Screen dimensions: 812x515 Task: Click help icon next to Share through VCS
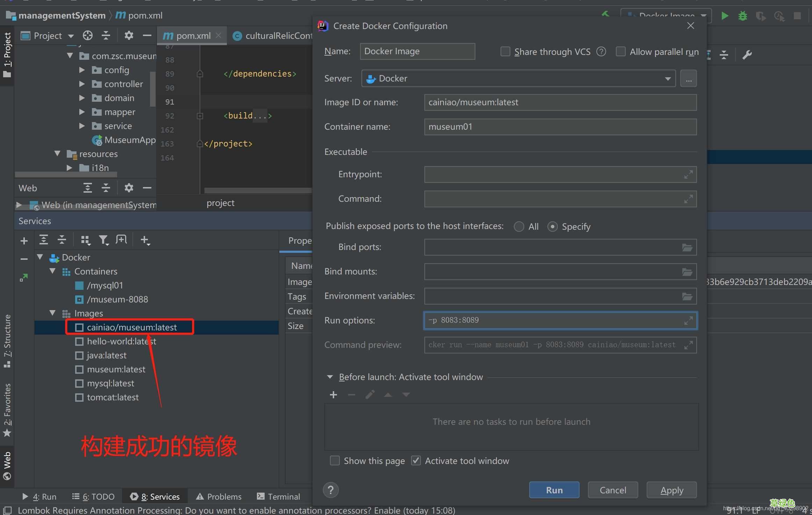pos(601,52)
